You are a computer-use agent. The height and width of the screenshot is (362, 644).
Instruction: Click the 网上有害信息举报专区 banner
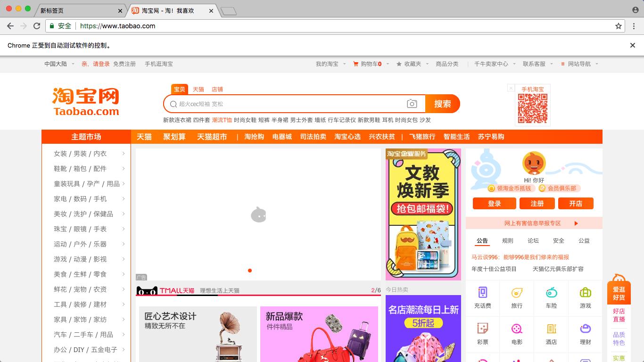534,223
